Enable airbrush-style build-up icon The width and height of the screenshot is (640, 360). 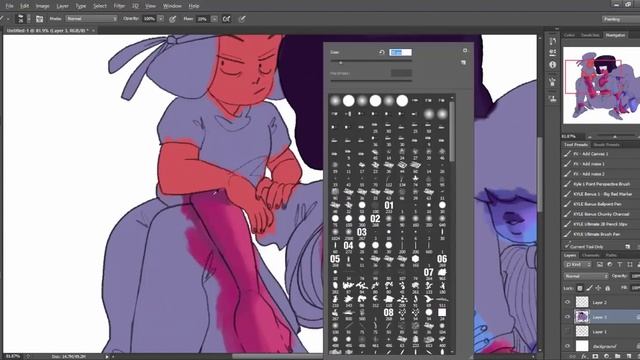coord(227,19)
